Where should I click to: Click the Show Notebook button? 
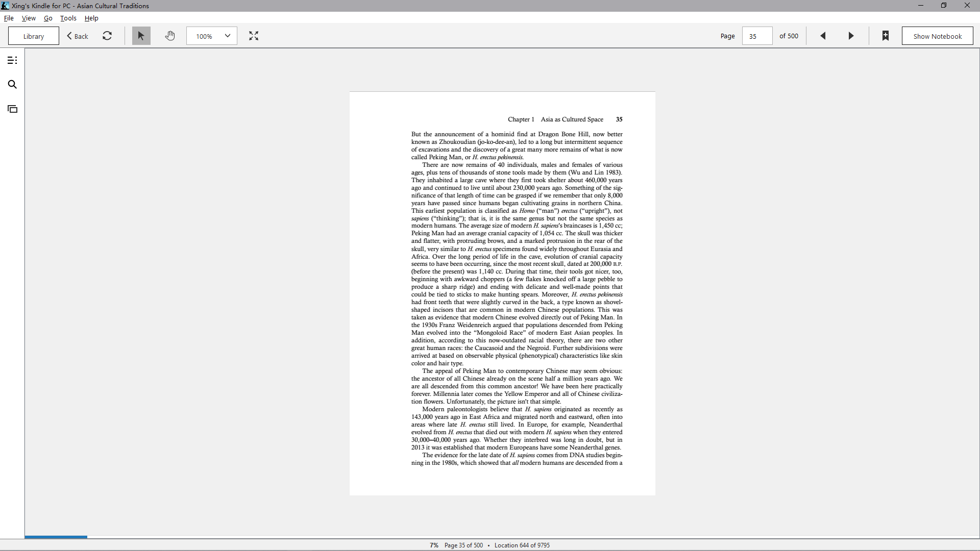click(x=938, y=36)
